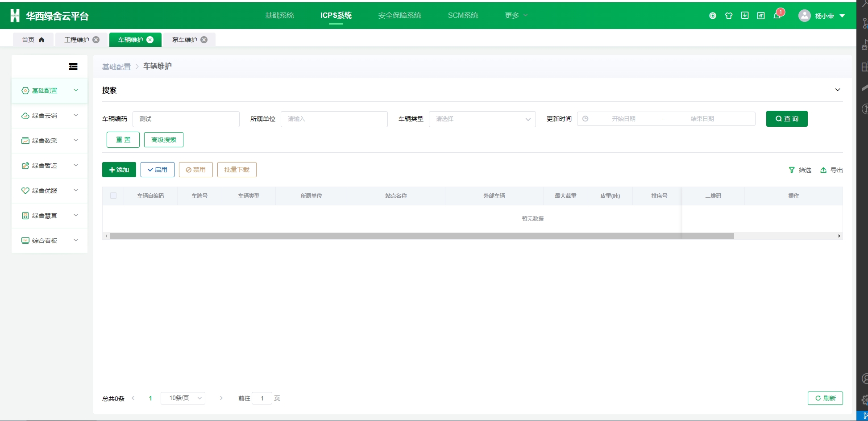The width and height of the screenshot is (868, 421).
Task: Click the 华西绿舍云平台 logo
Action: pyautogui.click(x=50, y=16)
